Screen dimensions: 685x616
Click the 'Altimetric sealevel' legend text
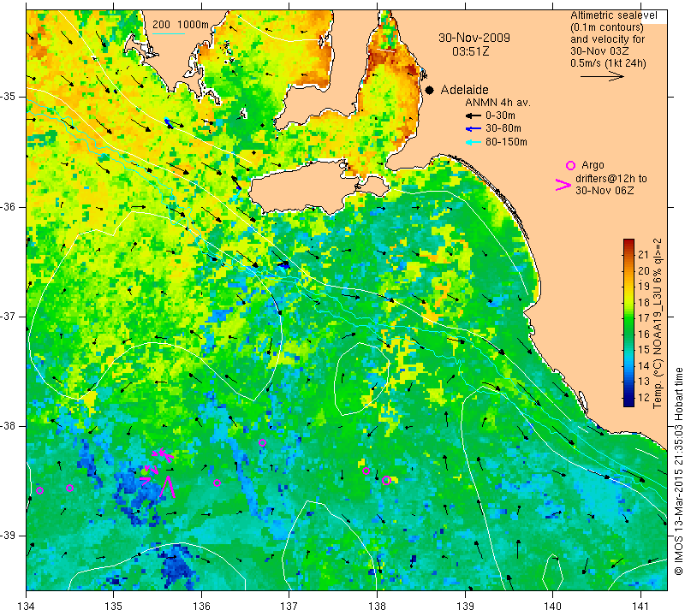tap(613, 15)
